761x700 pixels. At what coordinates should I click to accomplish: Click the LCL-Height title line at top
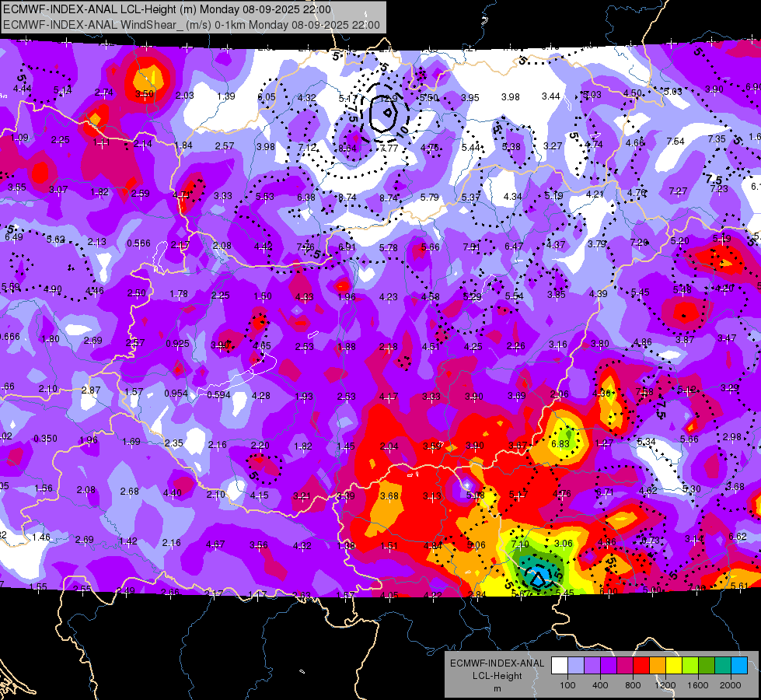pyautogui.click(x=167, y=9)
